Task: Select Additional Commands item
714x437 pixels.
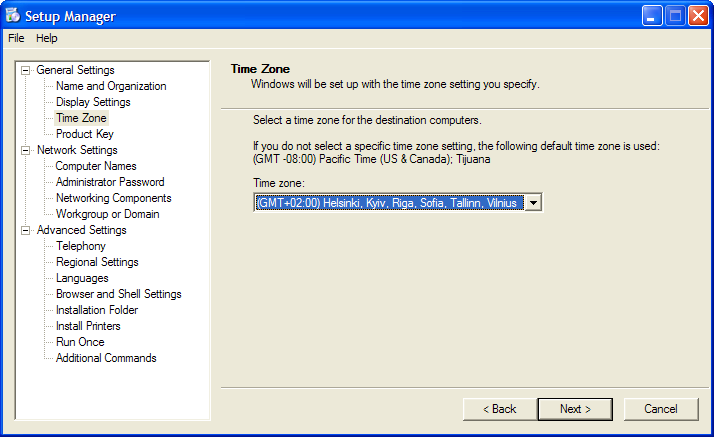Action: [106, 358]
